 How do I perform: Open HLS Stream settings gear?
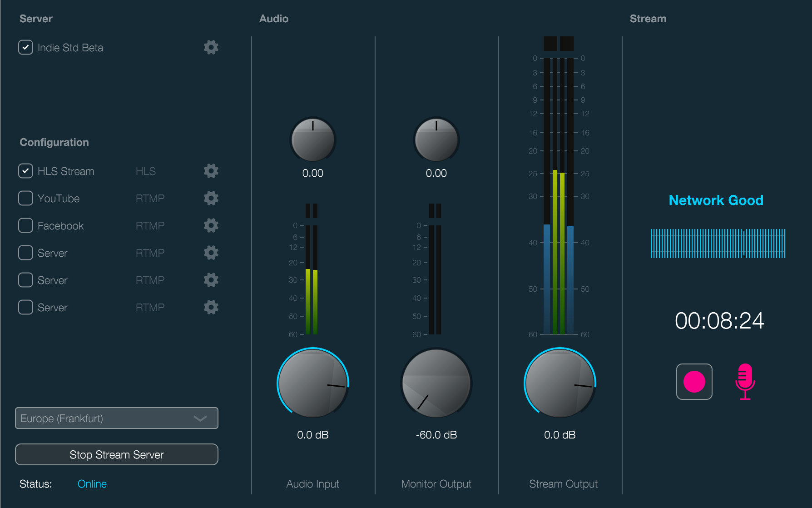point(211,171)
